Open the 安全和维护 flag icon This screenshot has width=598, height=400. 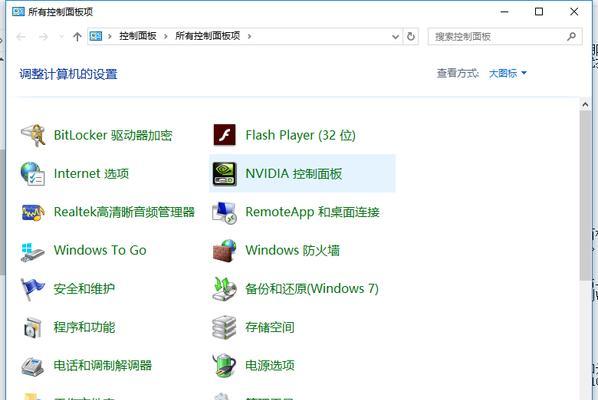coord(33,289)
